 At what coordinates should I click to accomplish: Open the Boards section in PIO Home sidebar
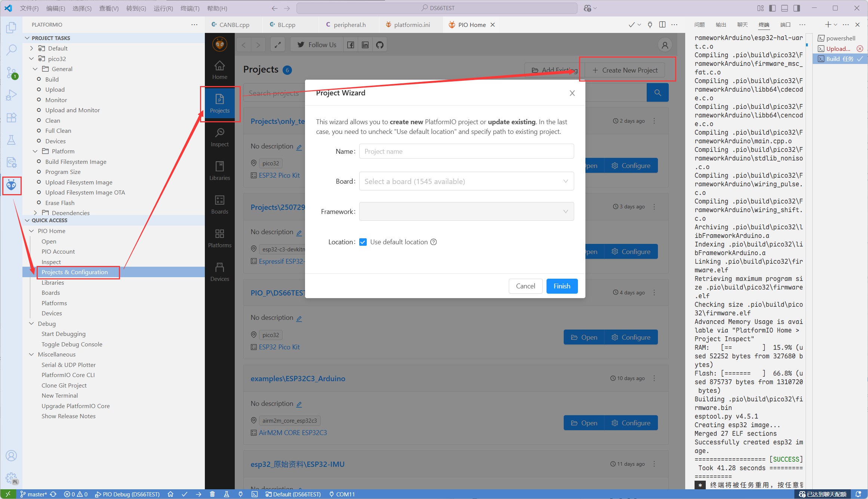click(219, 205)
